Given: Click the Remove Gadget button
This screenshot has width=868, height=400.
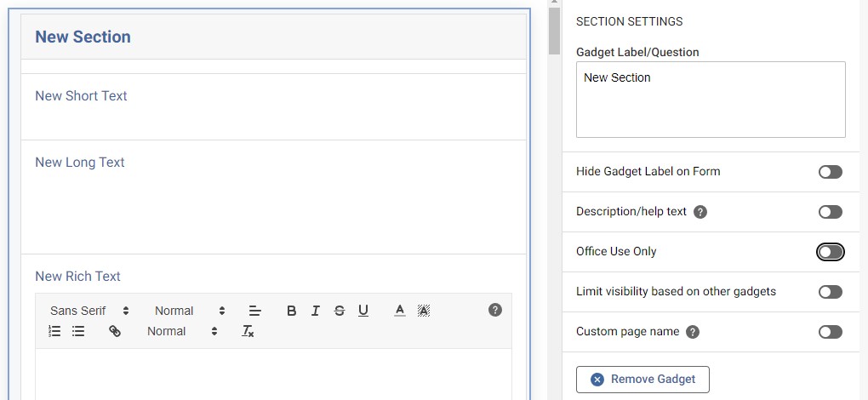Looking at the screenshot, I should click(x=642, y=379).
